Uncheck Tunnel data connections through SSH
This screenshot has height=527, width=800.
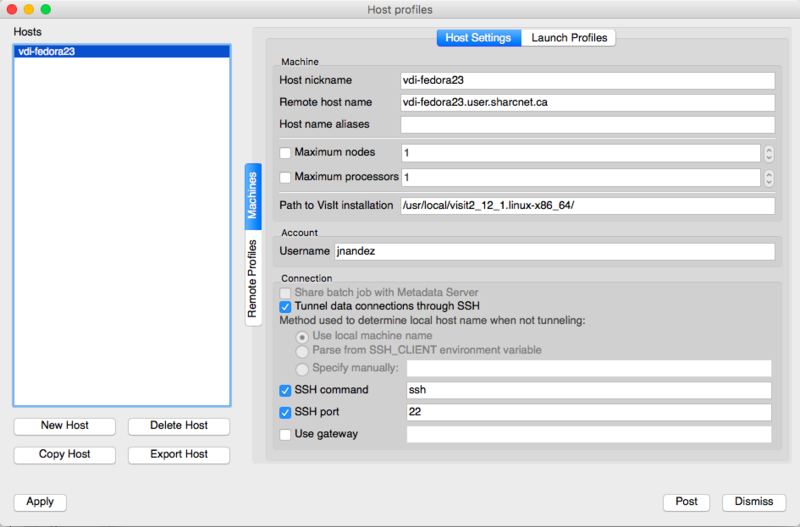tap(286, 306)
